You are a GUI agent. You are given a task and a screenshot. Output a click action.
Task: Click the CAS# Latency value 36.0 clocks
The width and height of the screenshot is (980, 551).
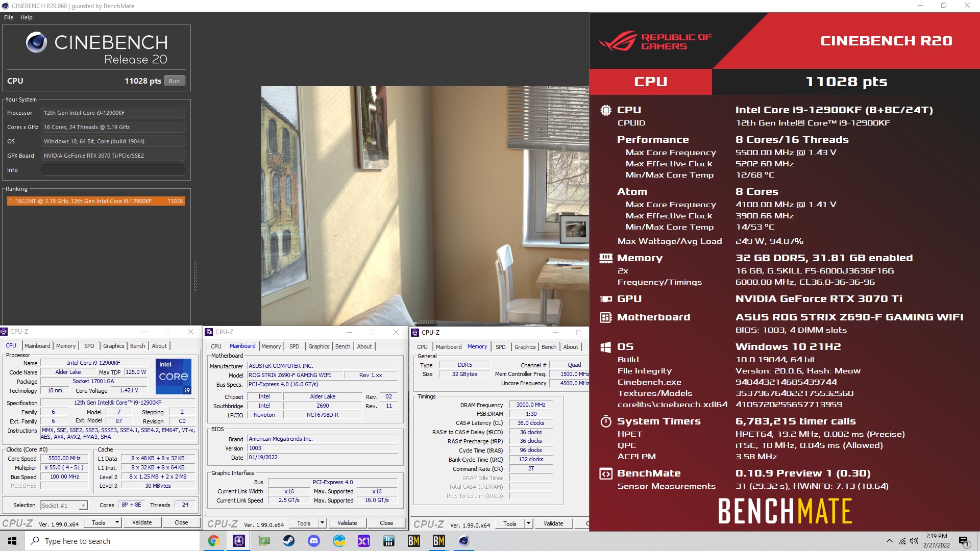point(531,423)
